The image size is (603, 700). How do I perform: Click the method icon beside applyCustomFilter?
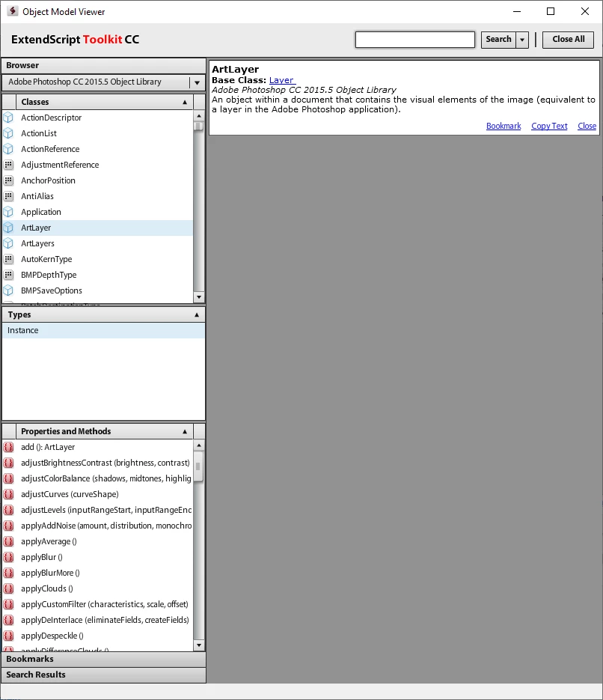pyautogui.click(x=8, y=604)
